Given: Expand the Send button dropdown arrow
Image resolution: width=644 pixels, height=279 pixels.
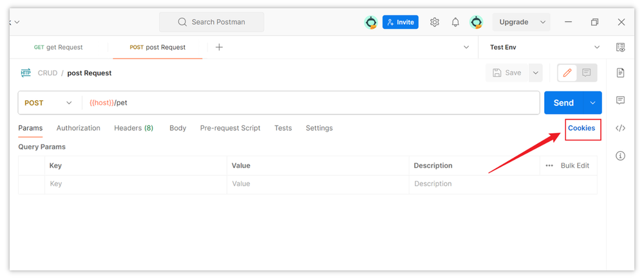Looking at the screenshot, I should [x=592, y=103].
